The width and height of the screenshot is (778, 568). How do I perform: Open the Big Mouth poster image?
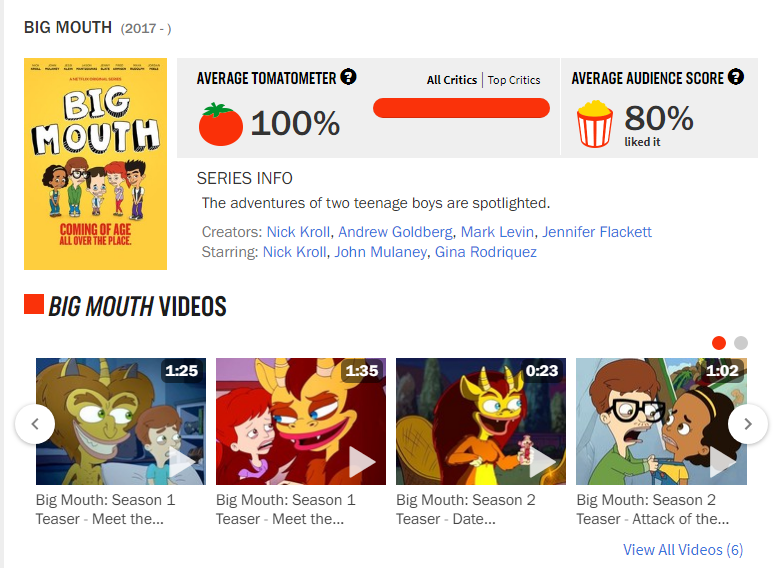95,164
